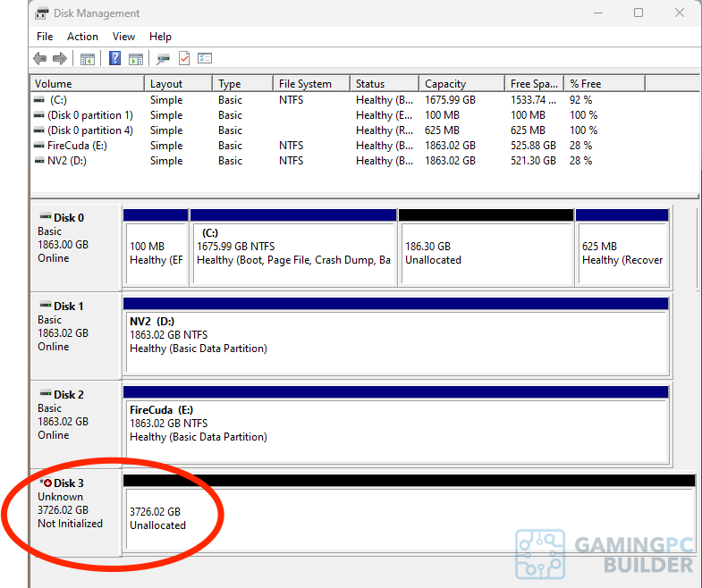Sort by the Capacity column header
This screenshot has width=702, height=588.
pyautogui.click(x=462, y=84)
